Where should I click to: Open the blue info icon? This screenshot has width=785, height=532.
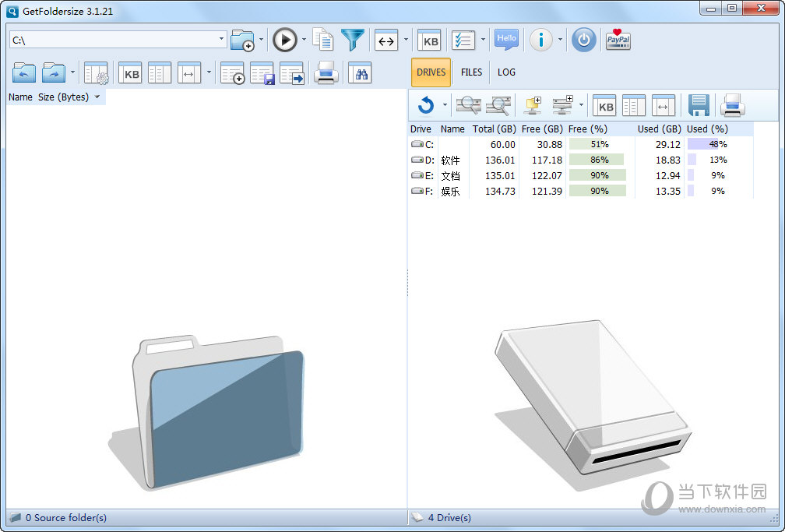[x=541, y=40]
